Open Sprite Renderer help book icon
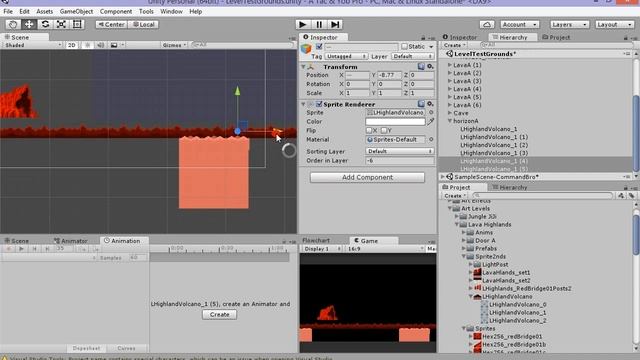Viewport: 640px width, 360px height. (421, 104)
